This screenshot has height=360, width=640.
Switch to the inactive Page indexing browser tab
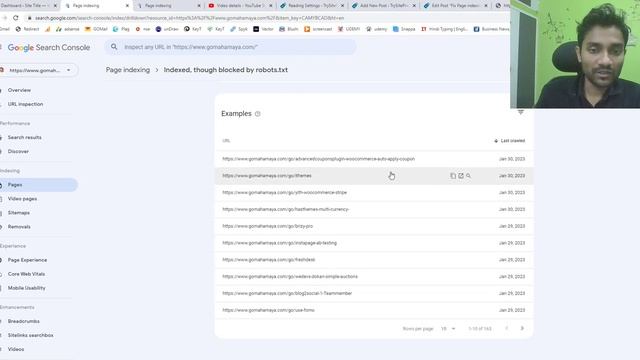167,6
